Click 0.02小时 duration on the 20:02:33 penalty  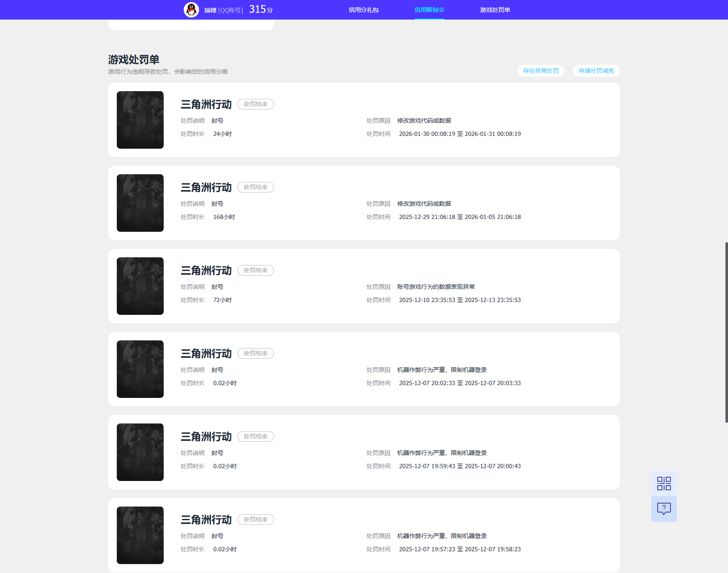(225, 383)
